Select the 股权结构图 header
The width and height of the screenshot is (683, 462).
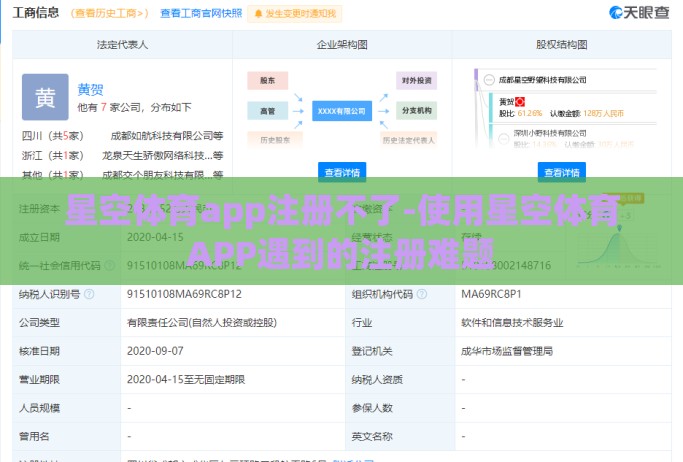click(561, 44)
